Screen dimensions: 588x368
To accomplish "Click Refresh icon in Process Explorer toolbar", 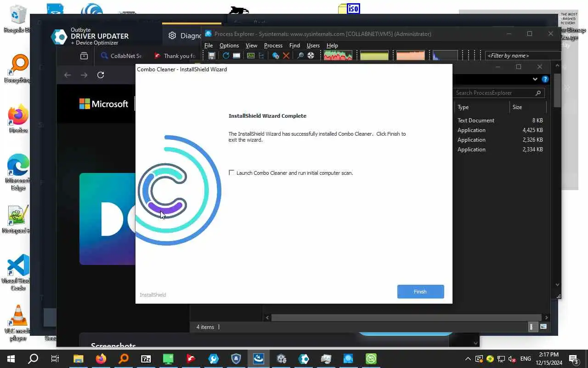I will [226, 56].
